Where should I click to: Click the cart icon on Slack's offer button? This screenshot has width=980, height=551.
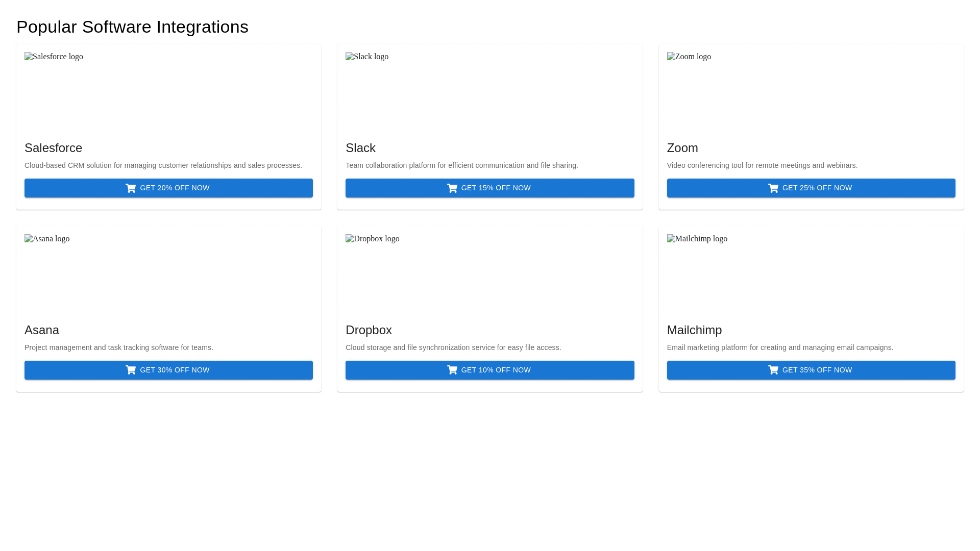452,188
